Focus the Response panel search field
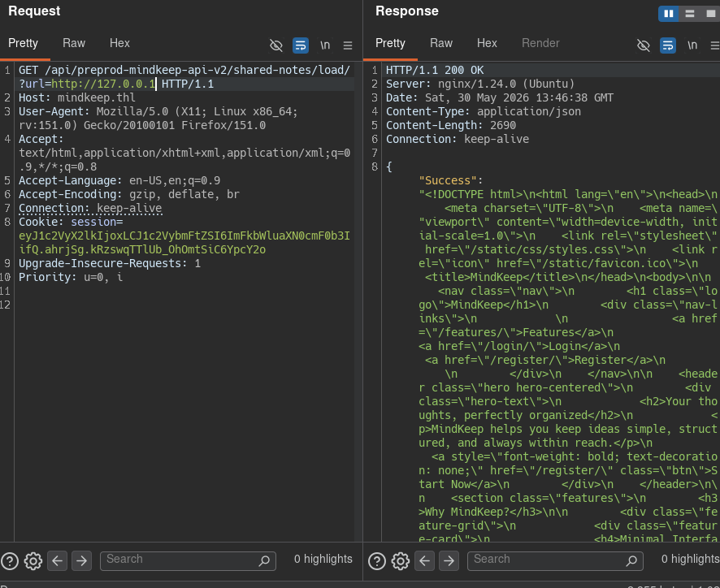Viewport: 720px width, 588px height. pos(555,561)
